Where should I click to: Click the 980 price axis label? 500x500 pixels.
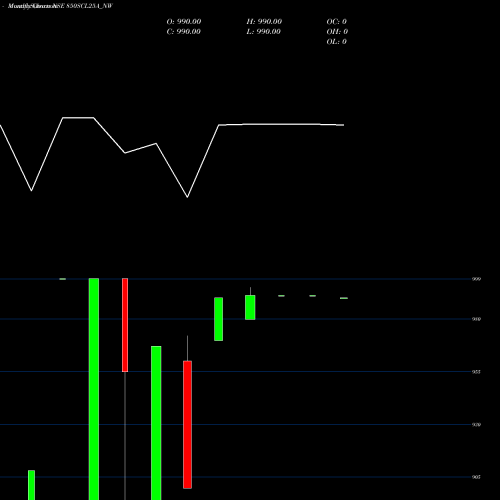[476, 319]
